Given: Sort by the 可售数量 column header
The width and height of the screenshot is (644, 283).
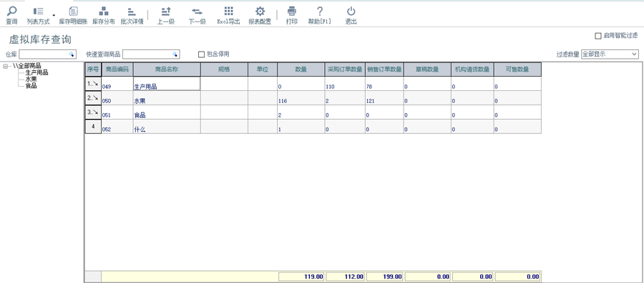Looking at the screenshot, I should tap(517, 69).
